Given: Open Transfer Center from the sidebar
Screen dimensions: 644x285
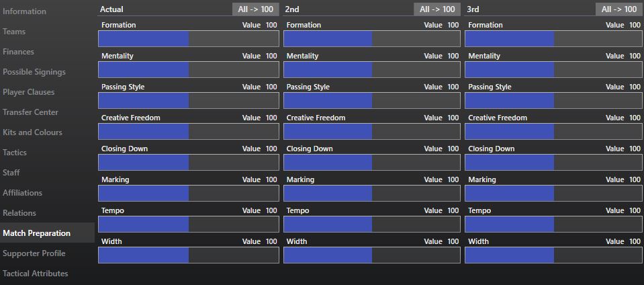Looking at the screenshot, I should (x=30, y=112).
